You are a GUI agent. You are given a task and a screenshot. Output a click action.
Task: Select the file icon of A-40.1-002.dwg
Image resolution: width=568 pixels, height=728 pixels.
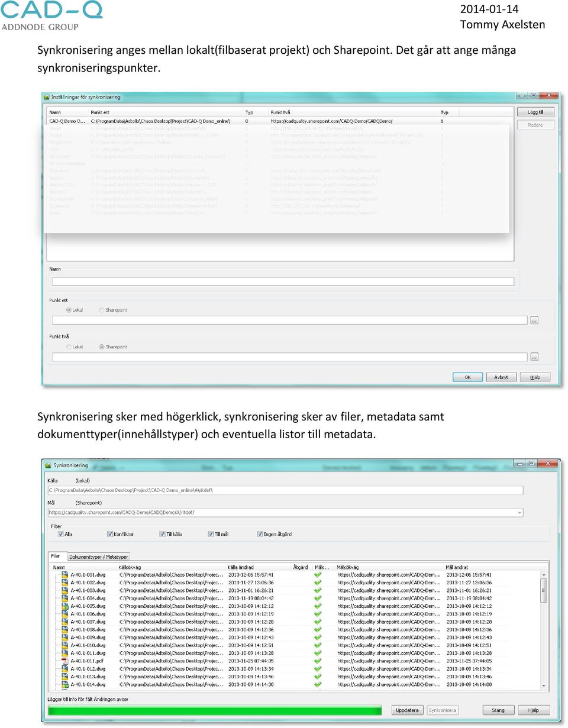64,583
